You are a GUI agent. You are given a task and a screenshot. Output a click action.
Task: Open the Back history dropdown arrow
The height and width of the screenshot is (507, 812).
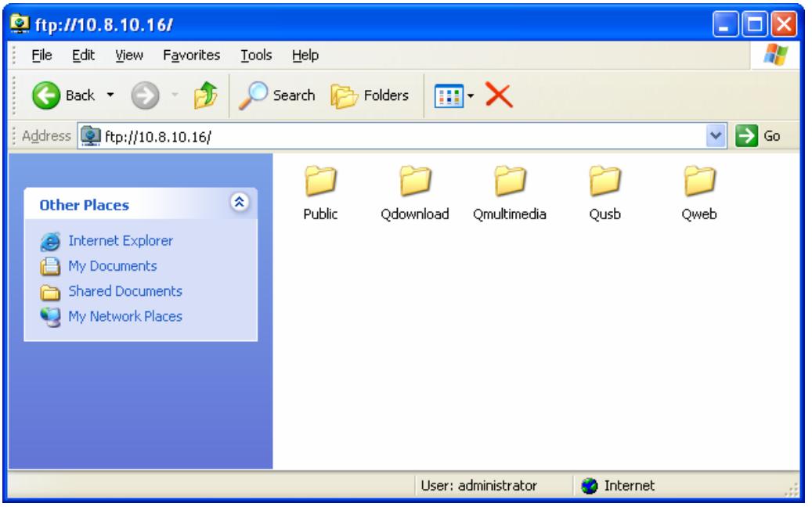110,95
